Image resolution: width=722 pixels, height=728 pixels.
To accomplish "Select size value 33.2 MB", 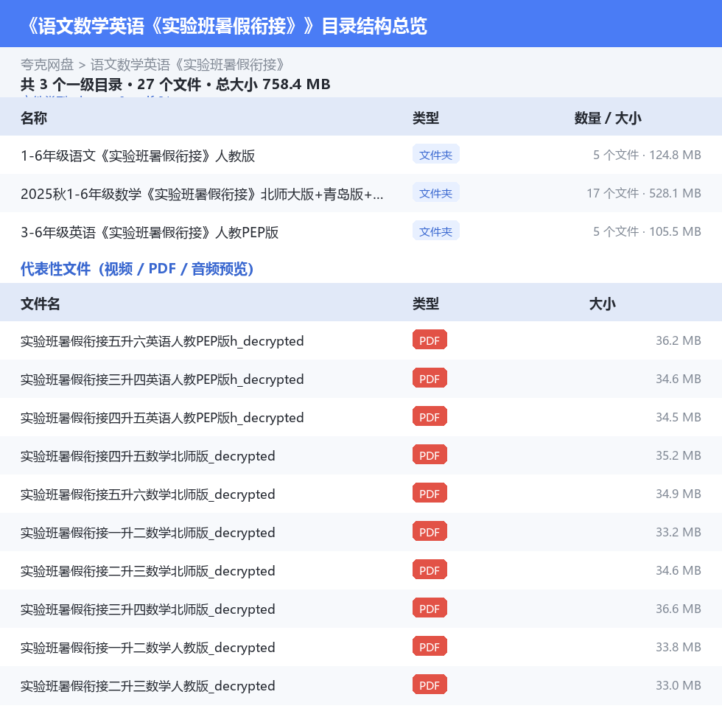I will click(x=679, y=532).
